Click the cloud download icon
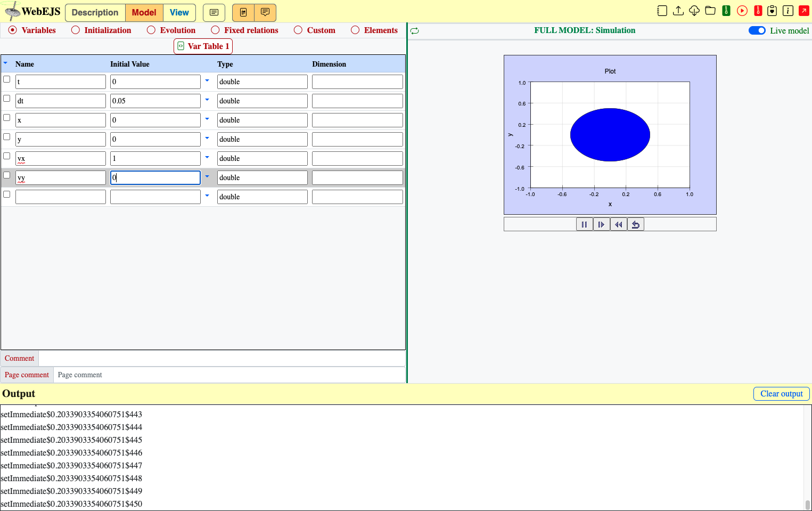The width and height of the screenshot is (812, 511). pos(694,11)
